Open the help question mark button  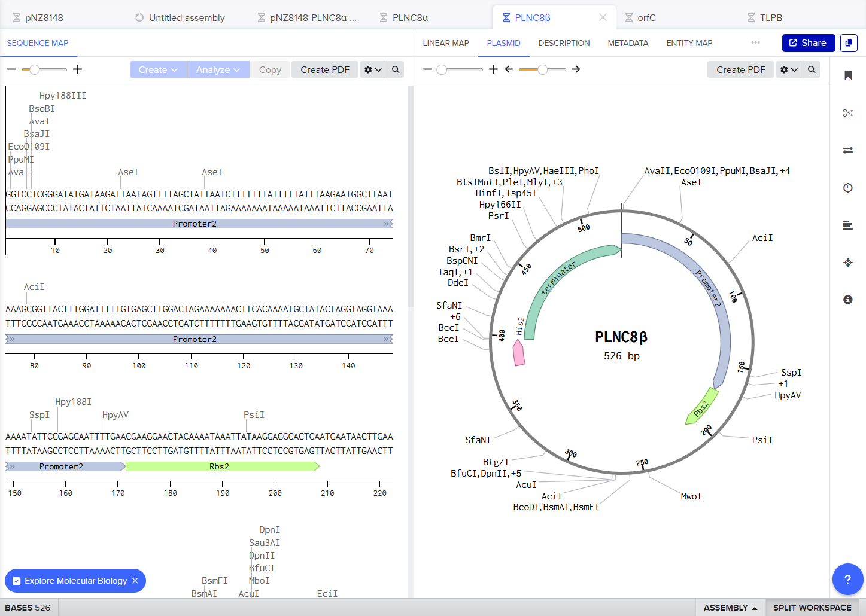point(847,579)
